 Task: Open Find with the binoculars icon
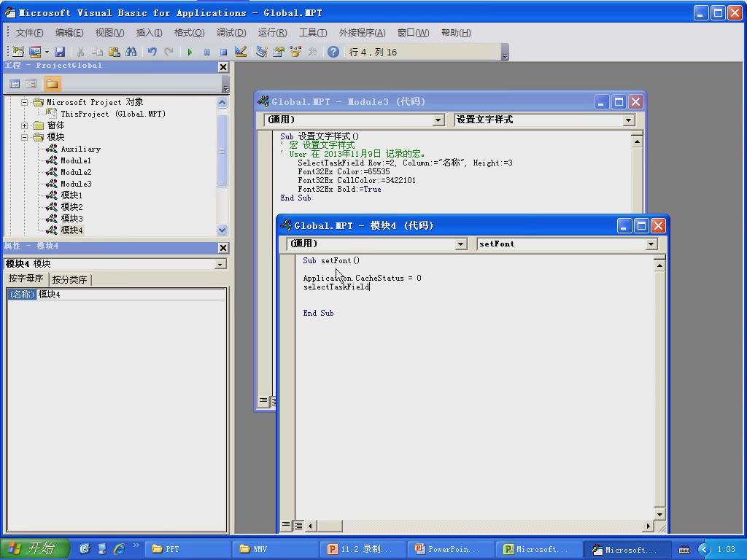131,52
